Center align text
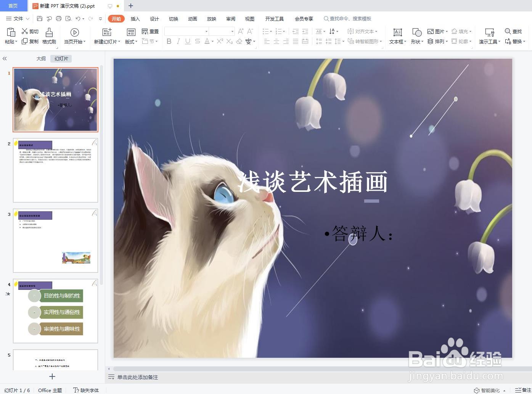The width and height of the screenshot is (532, 394). click(x=276, y=41)
